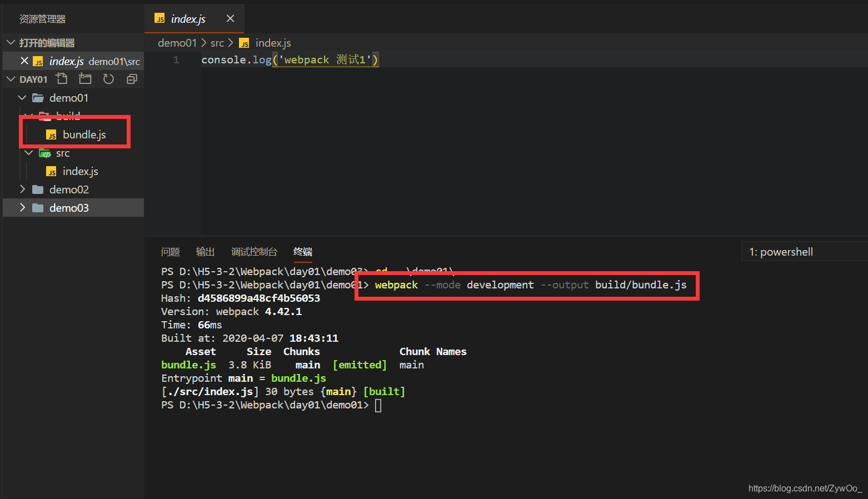Open index.js under the src folder

pyautogui.click(x=80, y=171)
